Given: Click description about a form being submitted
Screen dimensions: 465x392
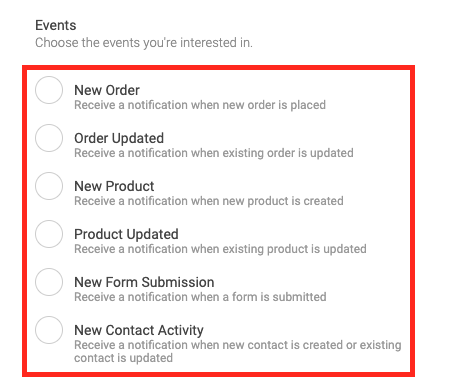Looking at the screenshot, I should [x=200, y=297].
